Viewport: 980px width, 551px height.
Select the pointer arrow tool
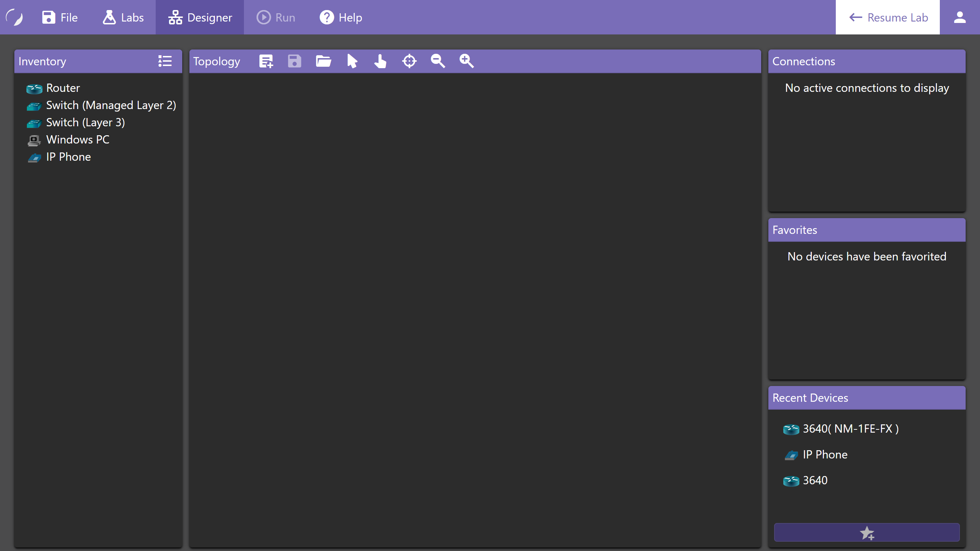(x=352, y=61)
